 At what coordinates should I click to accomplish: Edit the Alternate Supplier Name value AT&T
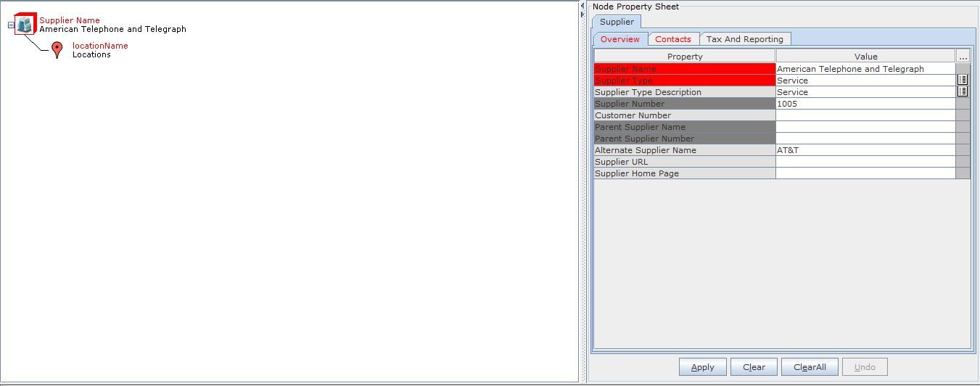click(x=865, y=150)
